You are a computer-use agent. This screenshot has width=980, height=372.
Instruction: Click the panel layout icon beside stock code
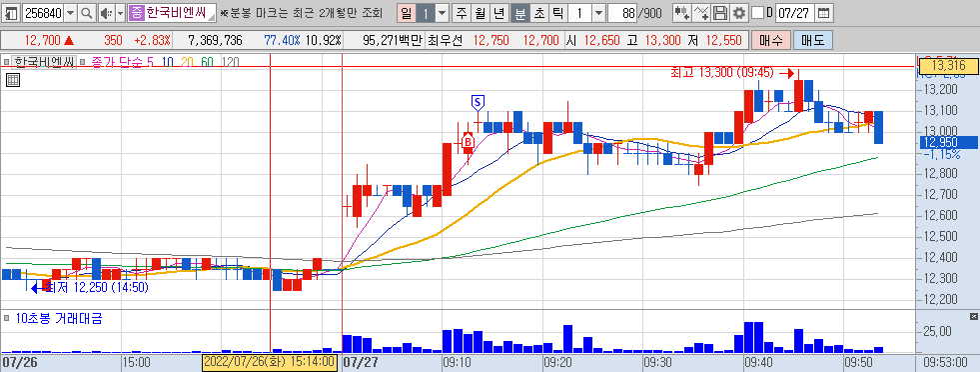click(12, 13)
